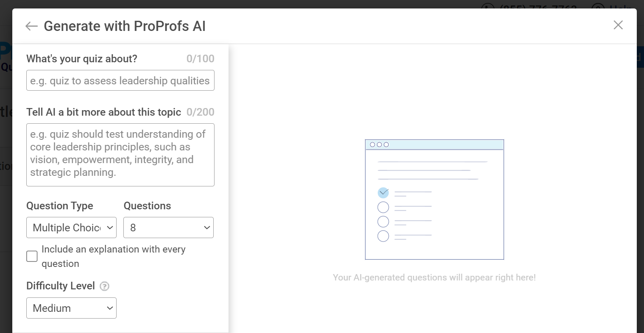Click the checked circle in the preview illustration
Screen dimensions: 644x333
point(383,193)
